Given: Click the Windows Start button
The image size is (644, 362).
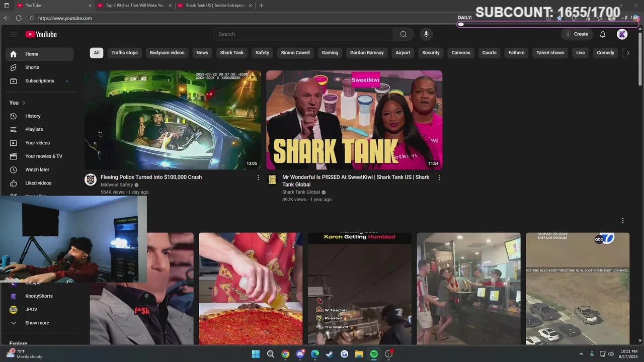Looking at the screenshot, I should pos(256,354).
